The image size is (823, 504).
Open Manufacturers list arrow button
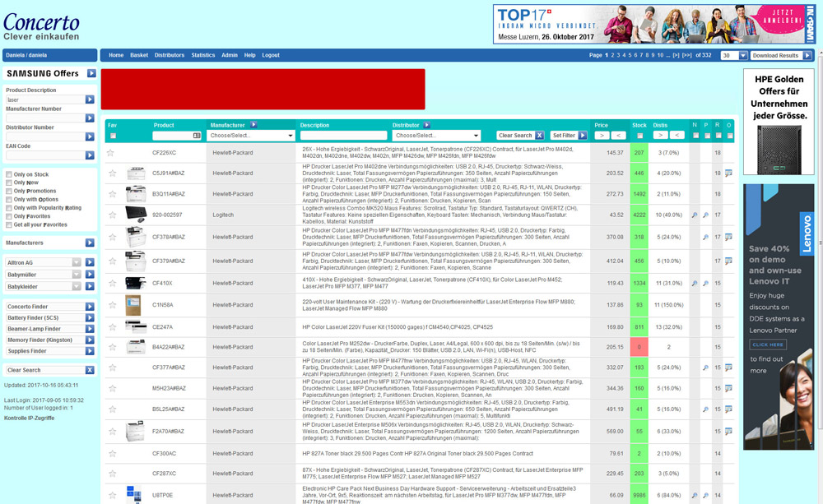coord(90,243)
